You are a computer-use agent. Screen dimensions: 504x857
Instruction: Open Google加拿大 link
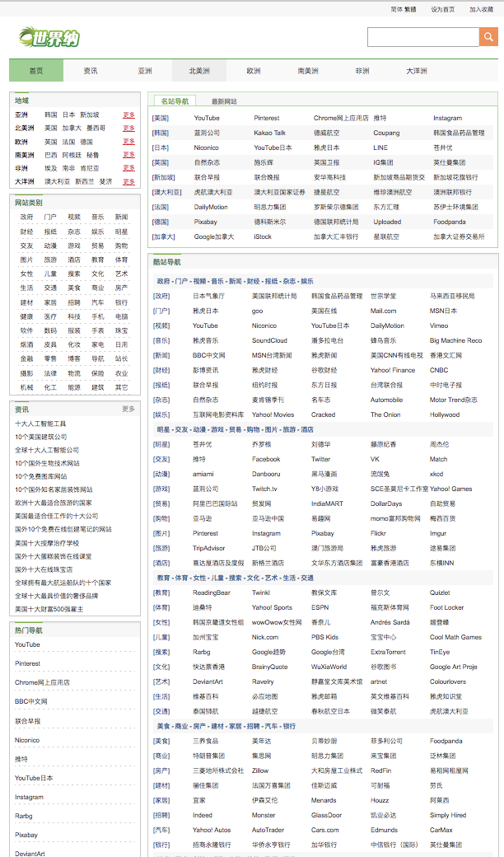tap(214, 236)
